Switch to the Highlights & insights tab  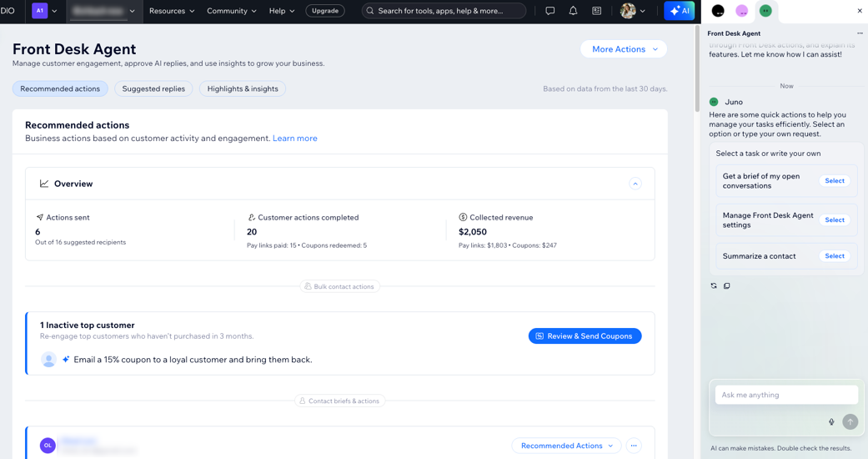(x=243, y=88)
